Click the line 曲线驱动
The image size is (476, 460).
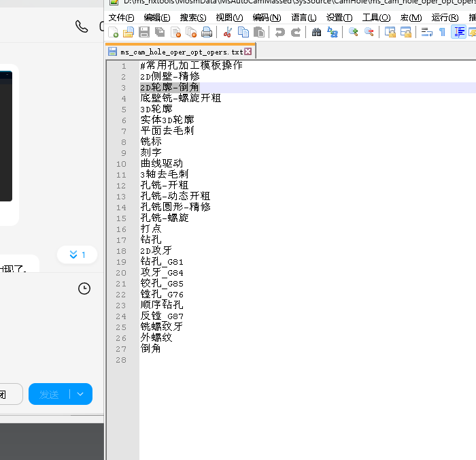click(x=162, y=163)
